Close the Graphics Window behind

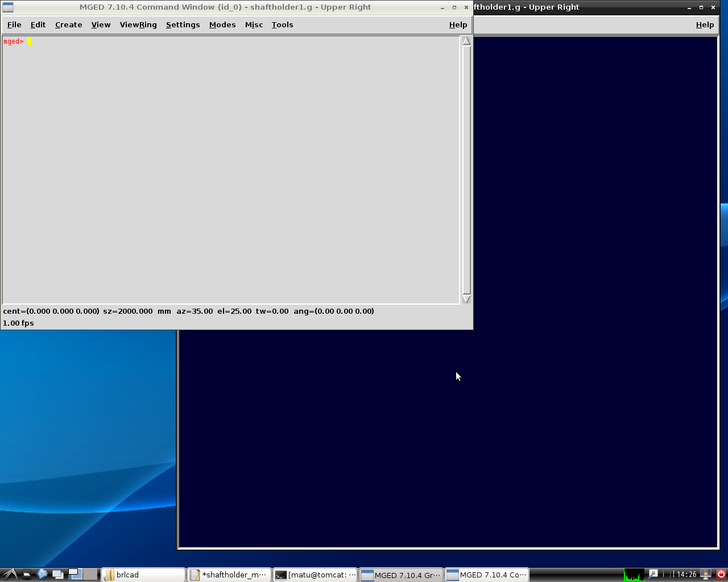pyautogui.click(x=713, y=7)
